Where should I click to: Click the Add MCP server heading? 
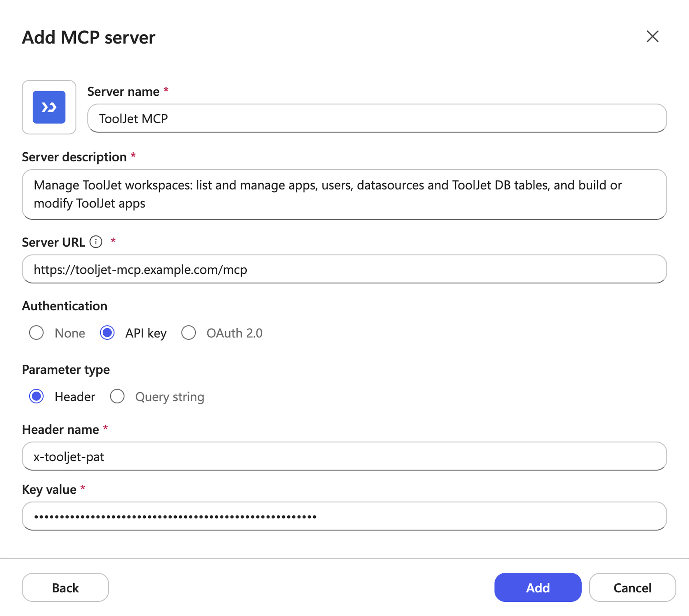[89, 37]
